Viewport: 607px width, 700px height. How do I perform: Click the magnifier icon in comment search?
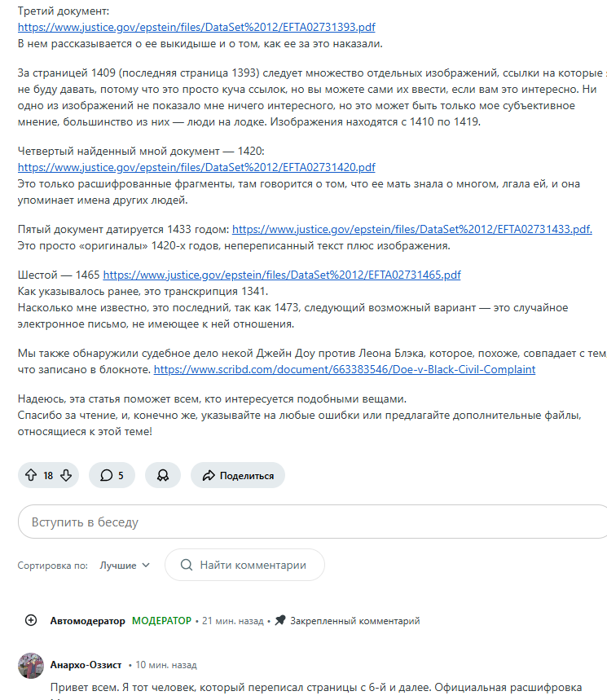pyautogui.click(x=187, y=565)
